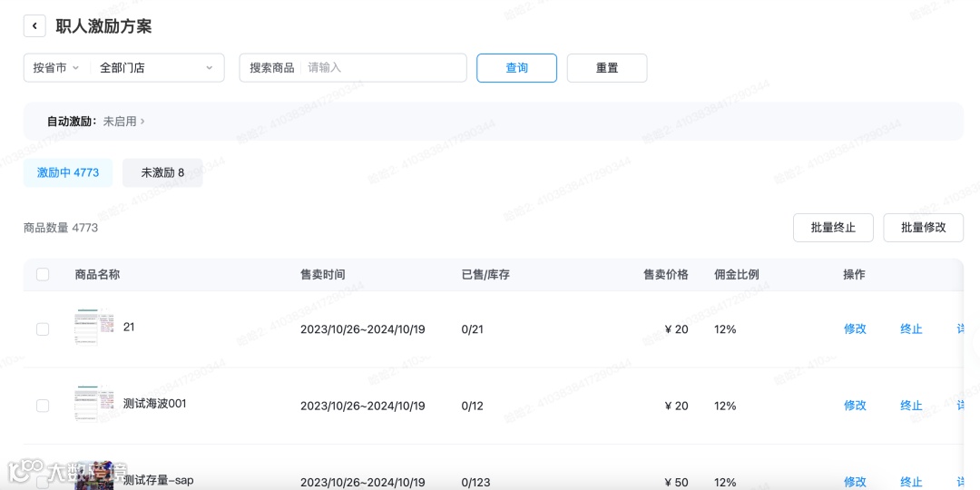Viewport: 980px width, 490px height.
Task: Switch to the 激励中 4773 tab
Action: [x=68, y=172]
